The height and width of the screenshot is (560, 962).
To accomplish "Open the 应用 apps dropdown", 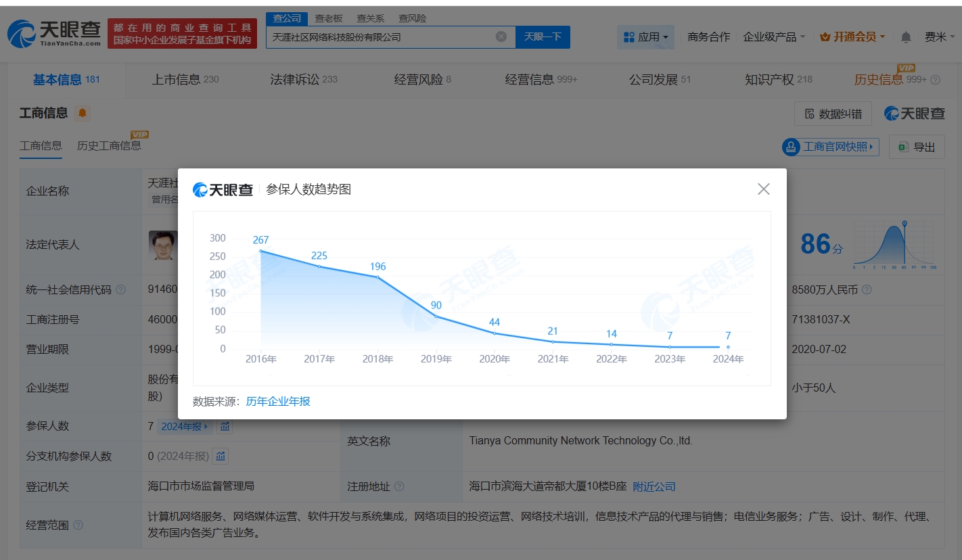I will (645, 37).
